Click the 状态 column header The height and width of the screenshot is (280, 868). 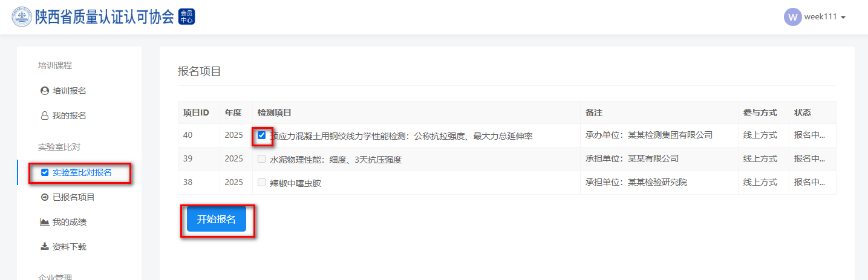tap(803, 112)
